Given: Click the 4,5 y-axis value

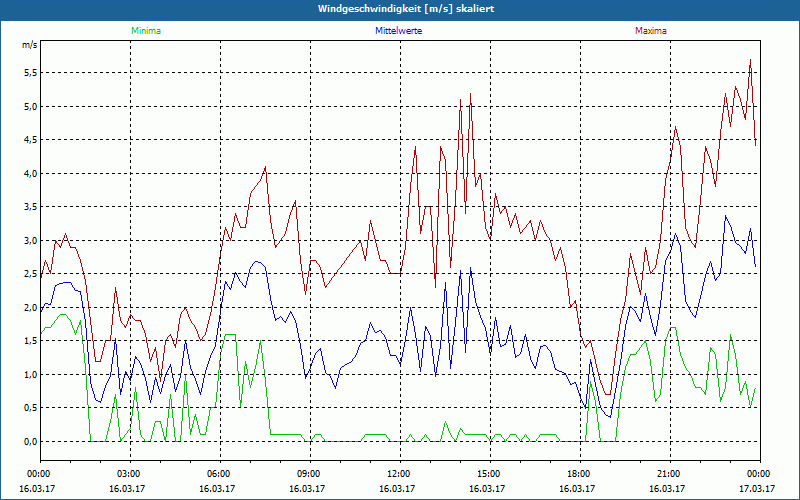Looking at the screenshot, I should pyautogui.click(x=31, y=140).
